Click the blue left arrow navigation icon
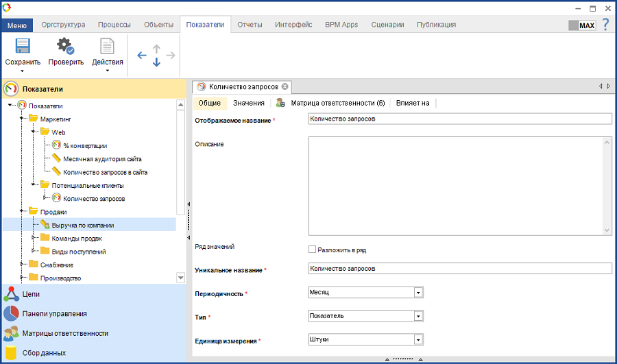617x364 pixels. click(x=142, y=56)
